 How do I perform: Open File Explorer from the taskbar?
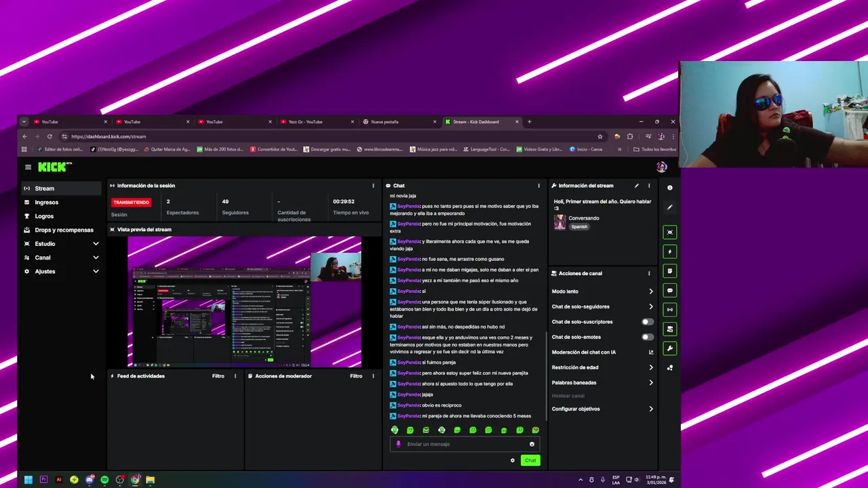151,480
